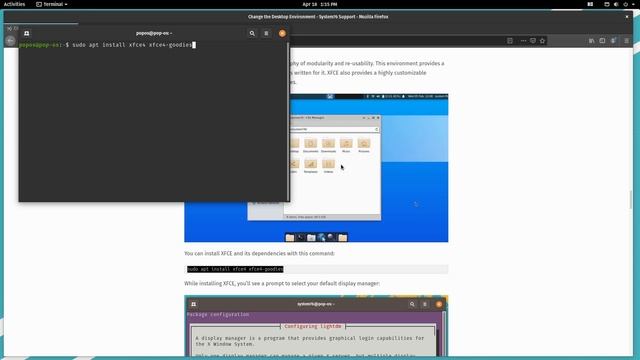Open the system menu dropdown arrow

(633, 4)
